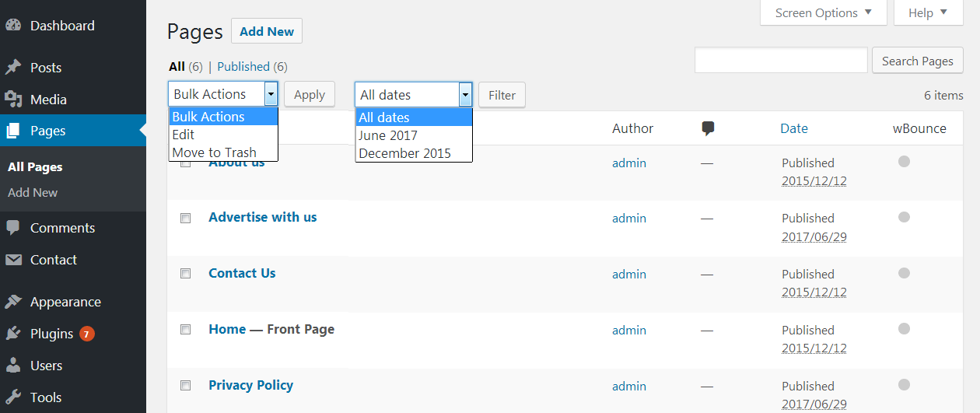Select the highlighted All dates option

click(x=414, y=117)
